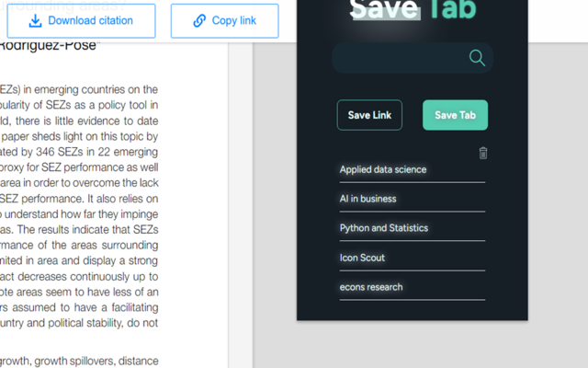Open the AI in business saved link

367,199
